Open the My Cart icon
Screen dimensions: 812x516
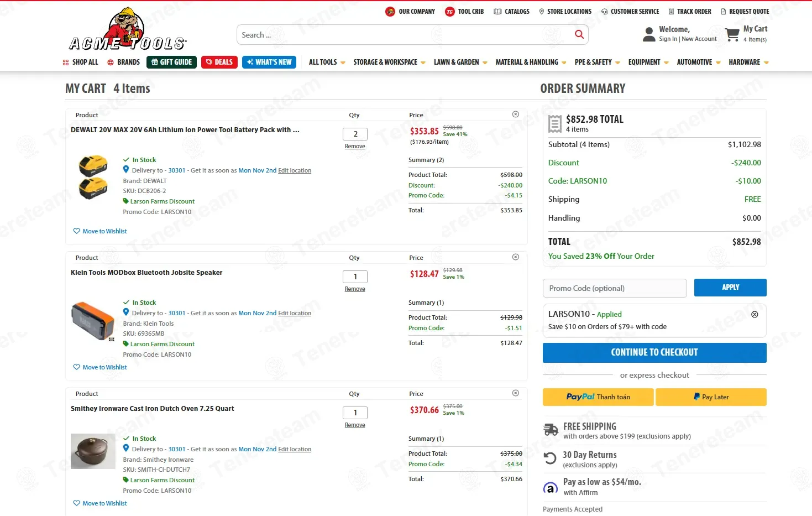(x=732, y=34)
